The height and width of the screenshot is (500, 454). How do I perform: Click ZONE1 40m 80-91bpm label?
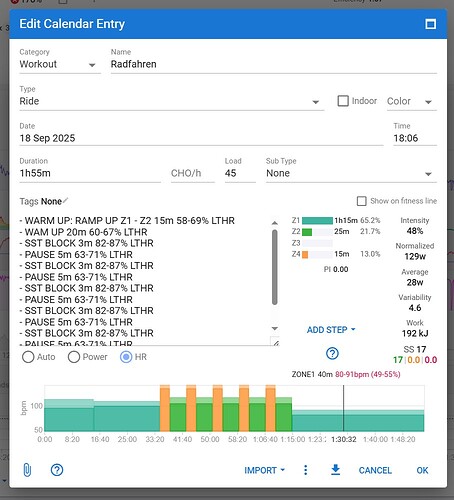346,374
